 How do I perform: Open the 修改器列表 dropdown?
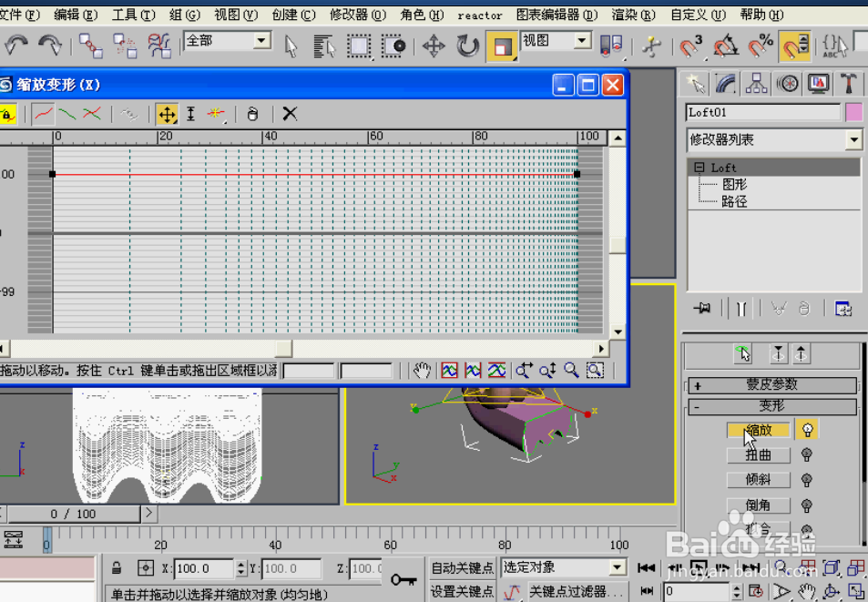[x=854, y=139]
